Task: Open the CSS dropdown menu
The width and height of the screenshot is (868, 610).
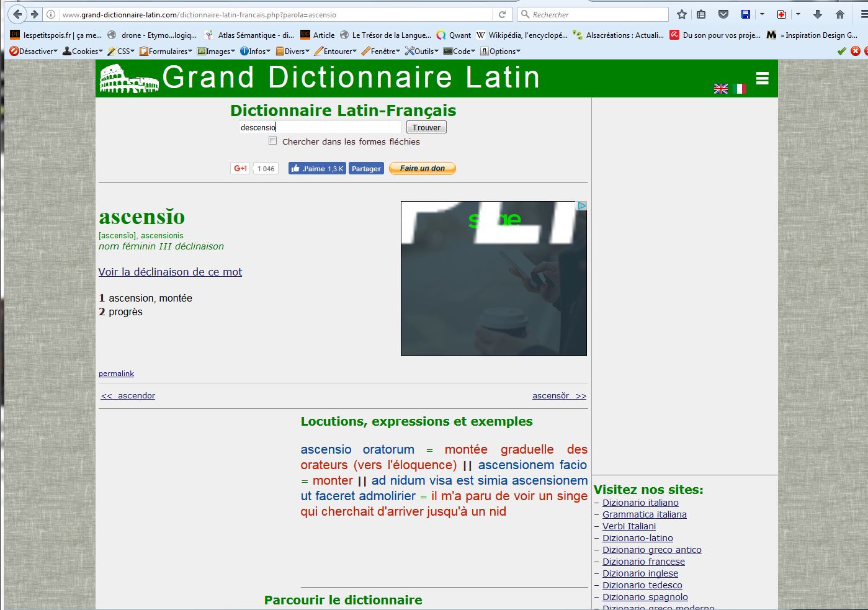Action: (121, 52)
